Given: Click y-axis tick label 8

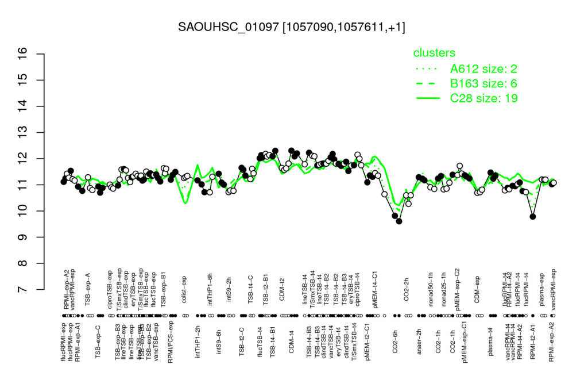Looking at the screenshot, I should tap(22, 263).
